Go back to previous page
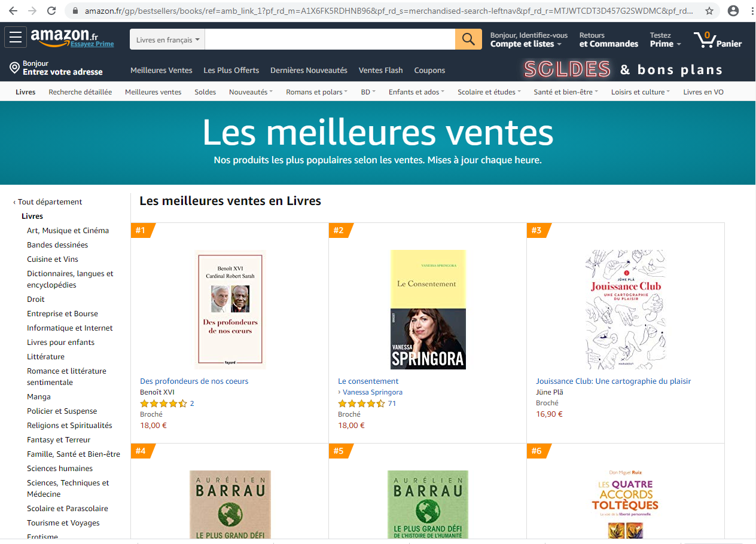This screenshot has height=544, width=756. click(x=13, y=11)
